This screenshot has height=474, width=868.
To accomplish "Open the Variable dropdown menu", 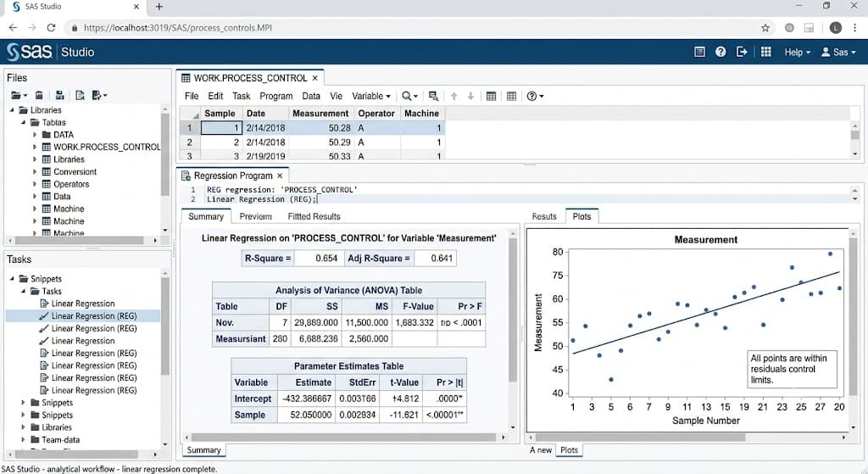I will pyautogui.click(x=371, y=96).
